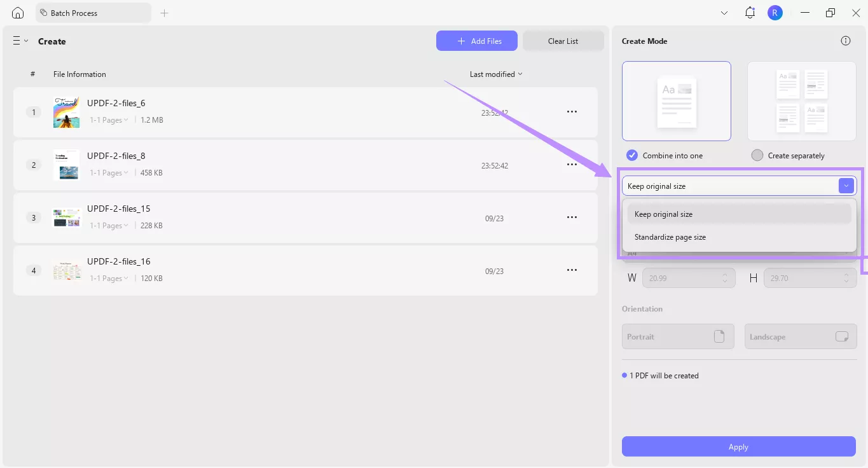Open the ellipsis menu for UPDF-2-files_6

(571, 111)
